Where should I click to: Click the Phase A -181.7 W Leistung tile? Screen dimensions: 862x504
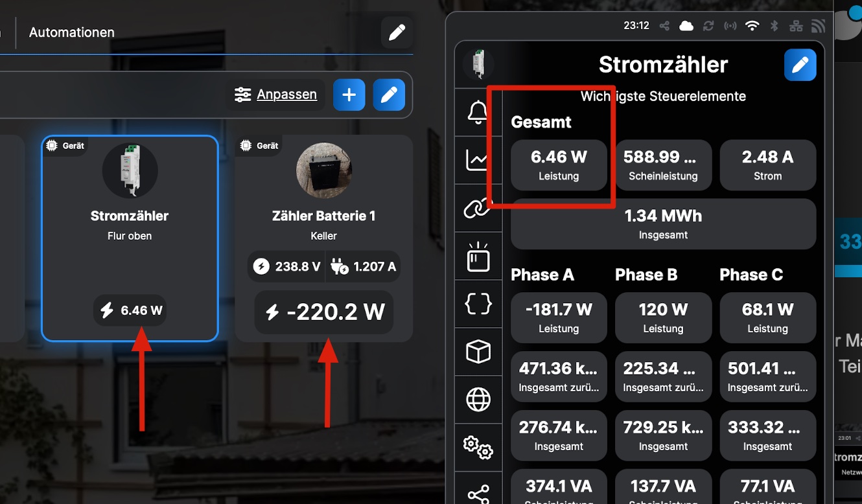coord(559,317)
